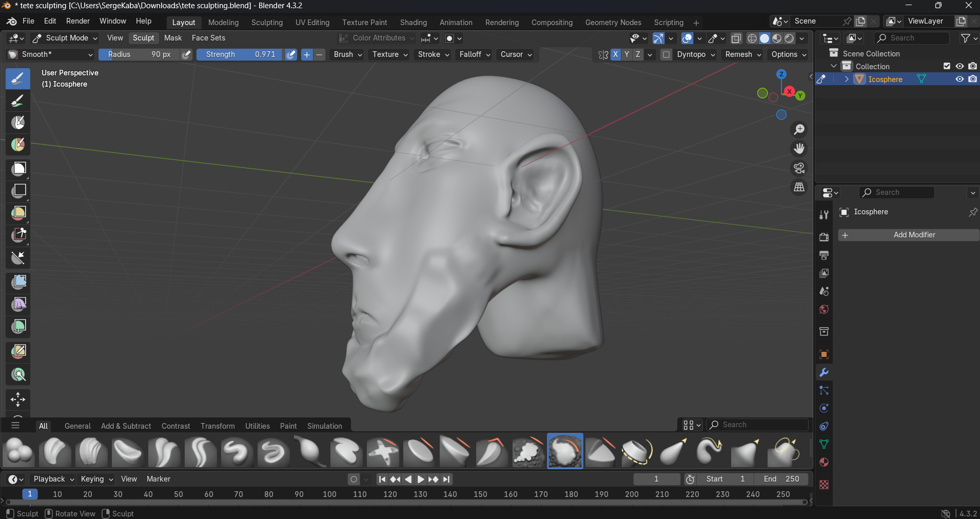The height and width of the screenshot is (519, 980).
Task: Toggle X axis symmetry button
Action: point(615,54)
